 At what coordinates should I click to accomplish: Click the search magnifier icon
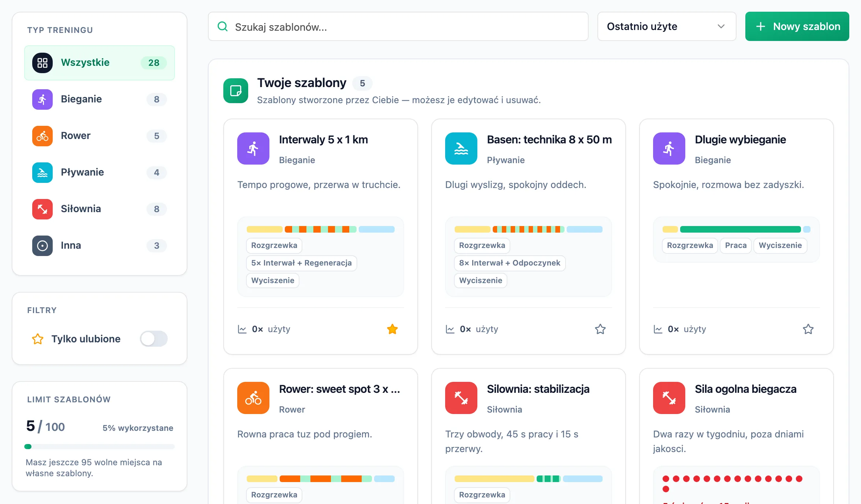[223, 26]
